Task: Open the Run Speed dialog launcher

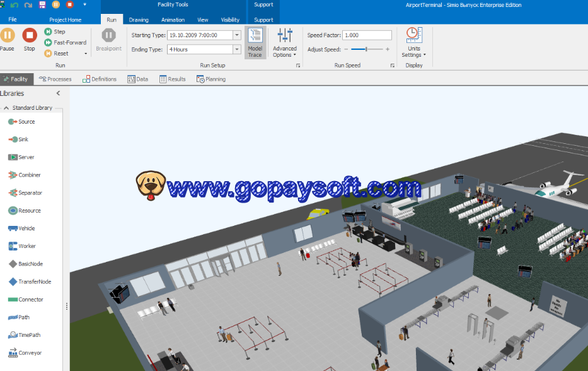Action: [x=392, y=66]
